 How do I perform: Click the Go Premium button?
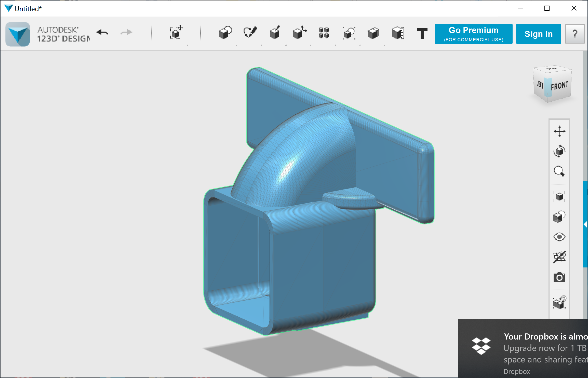click(x=473, y=34)
